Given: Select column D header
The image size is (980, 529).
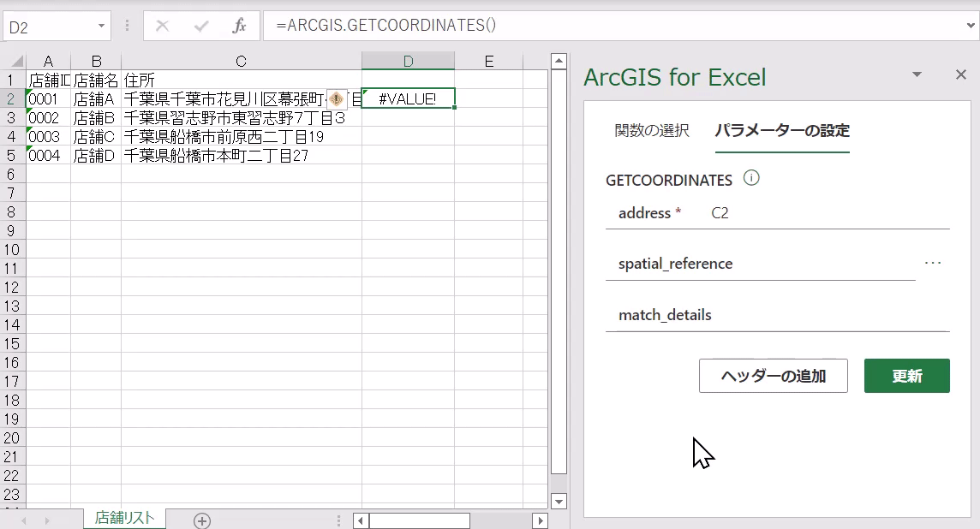Looking at the screenshot, I should coord(408,62).
